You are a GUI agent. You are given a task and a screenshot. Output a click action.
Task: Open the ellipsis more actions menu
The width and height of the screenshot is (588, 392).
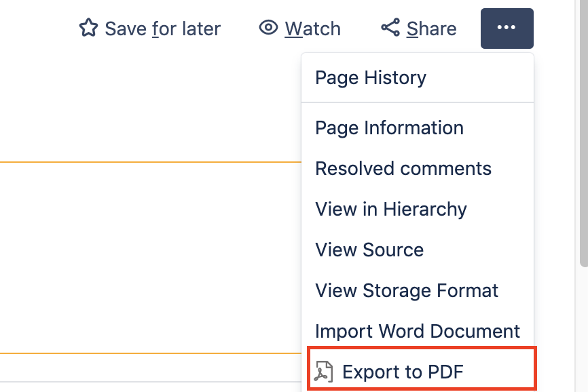point(507,28)
